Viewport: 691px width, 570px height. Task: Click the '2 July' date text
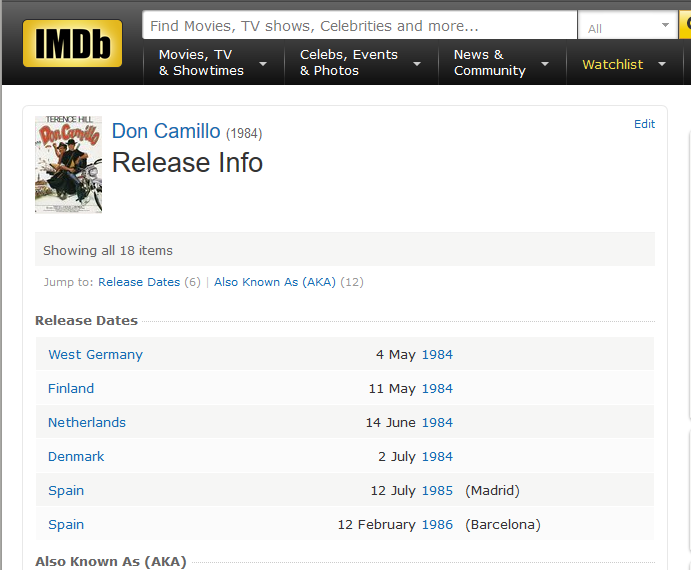tap(397, 456)
